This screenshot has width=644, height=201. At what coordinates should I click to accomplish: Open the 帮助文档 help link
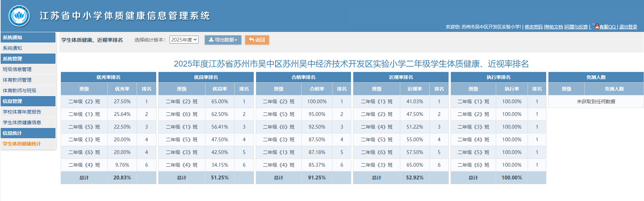point(554,27)
